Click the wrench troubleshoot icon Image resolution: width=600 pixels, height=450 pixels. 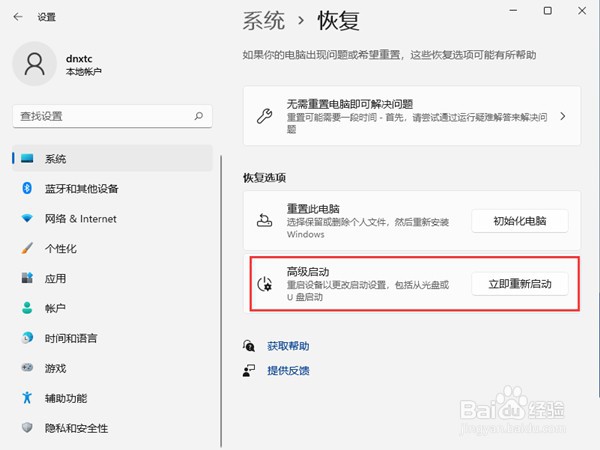(264, 116)
